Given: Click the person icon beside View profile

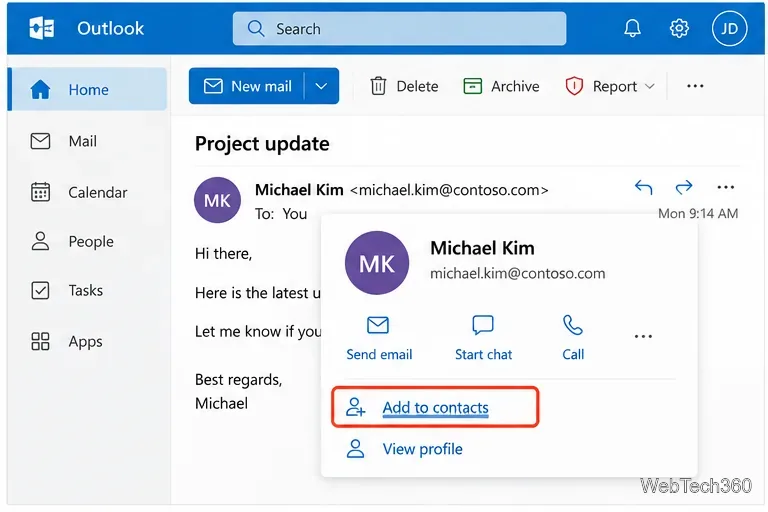Looking at the screenshot, I should pyautogui.click(x=355, y=448).
